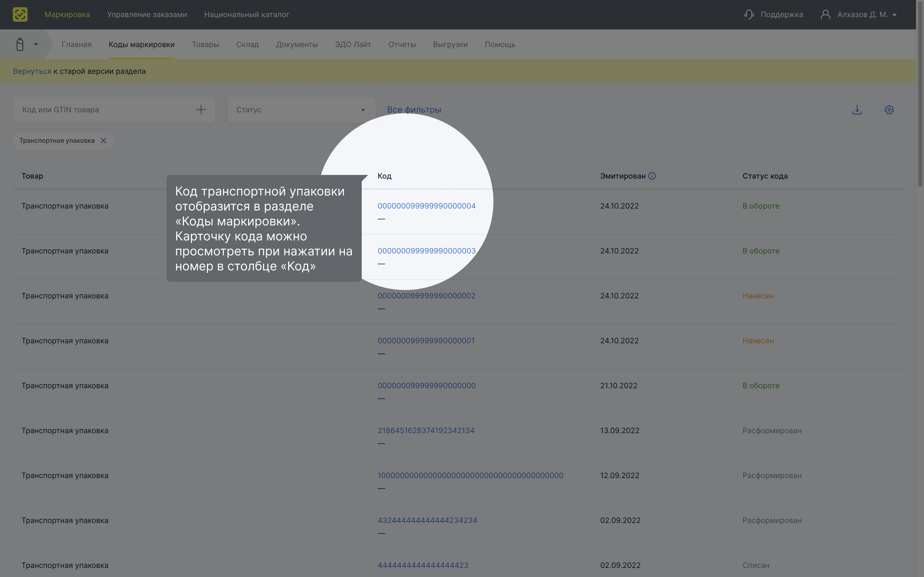Open code 000000099999990000003

[426, 251]
